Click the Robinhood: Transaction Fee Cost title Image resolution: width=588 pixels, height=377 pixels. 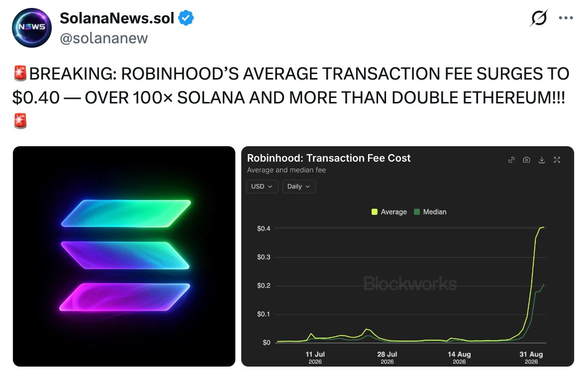[x=329, y=158]
